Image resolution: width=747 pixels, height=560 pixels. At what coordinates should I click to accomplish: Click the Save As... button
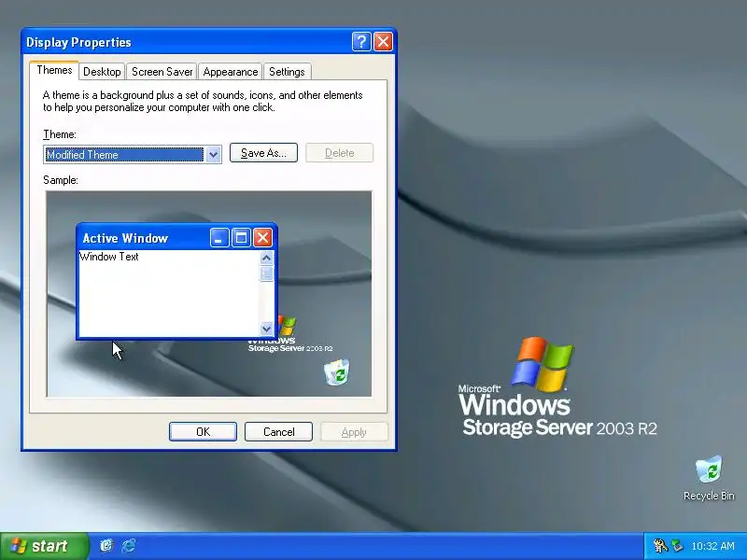click(x=263, y=153)
